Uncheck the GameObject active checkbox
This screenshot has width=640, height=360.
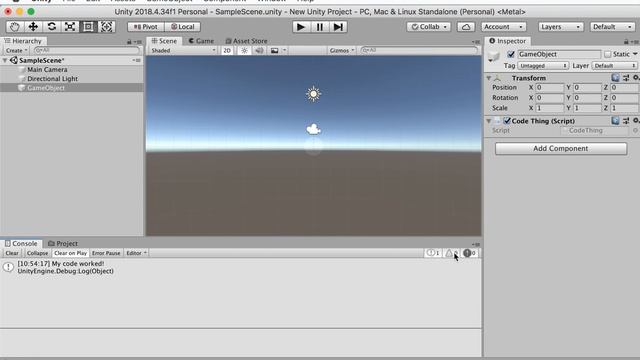pos(511,54)
